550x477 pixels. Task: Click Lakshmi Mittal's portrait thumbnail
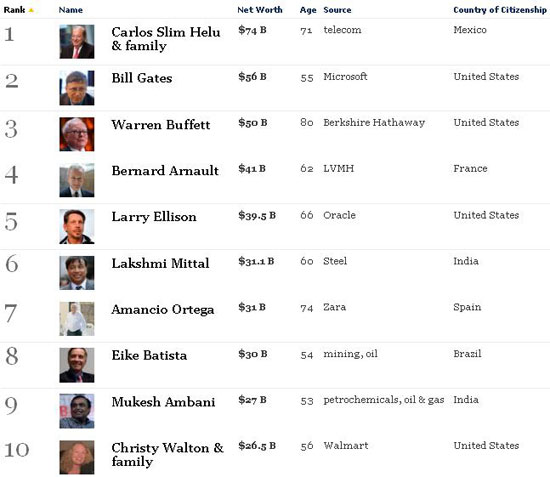click(77, 273)
